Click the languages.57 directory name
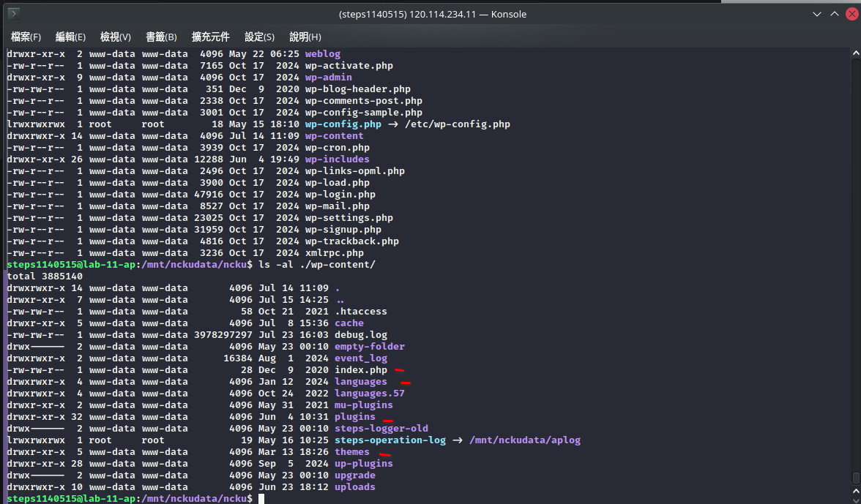The width and height of the screenshot is (861, 504). [369, 394]
